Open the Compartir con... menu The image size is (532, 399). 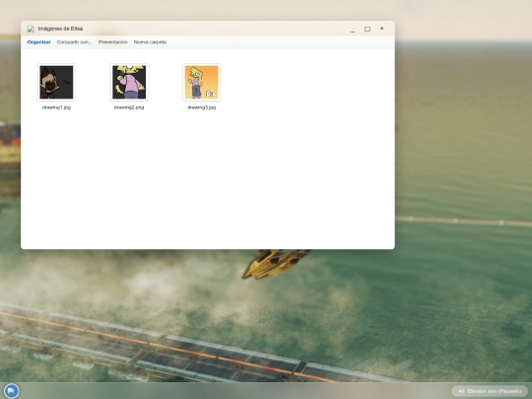[74, 42]
